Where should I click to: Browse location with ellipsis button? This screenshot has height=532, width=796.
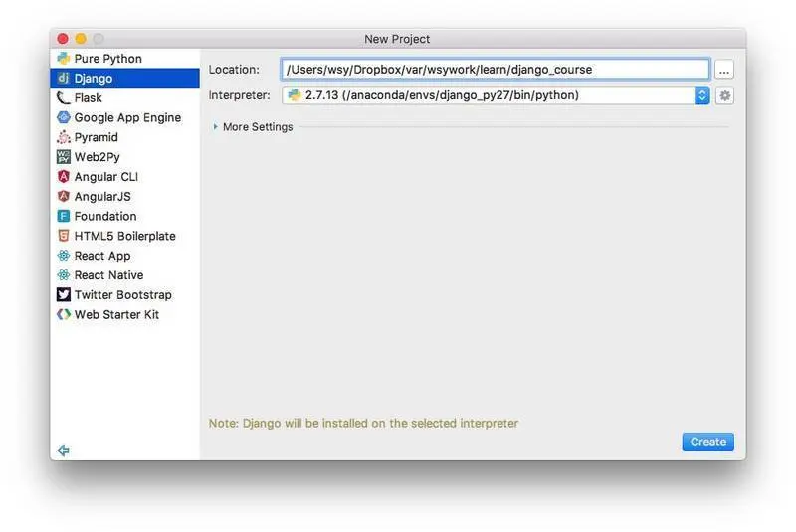[724, 70]
